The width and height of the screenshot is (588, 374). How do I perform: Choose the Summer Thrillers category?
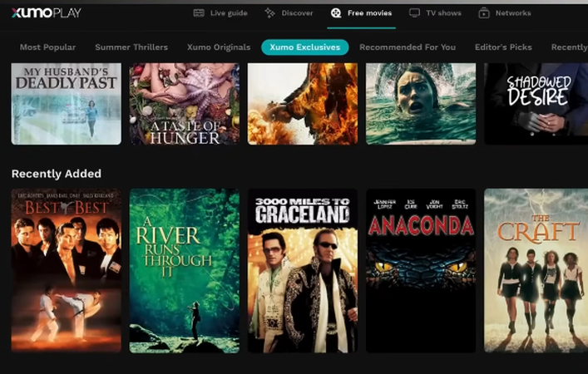[x=131, y=47]
